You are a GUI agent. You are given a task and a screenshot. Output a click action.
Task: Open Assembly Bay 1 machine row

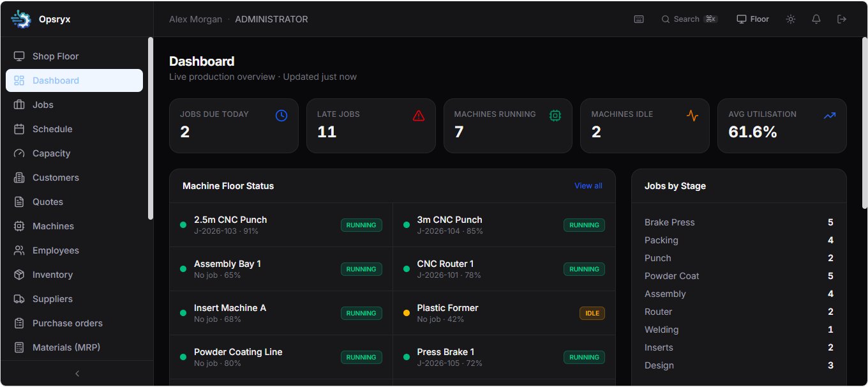click(x=281, y=269)
